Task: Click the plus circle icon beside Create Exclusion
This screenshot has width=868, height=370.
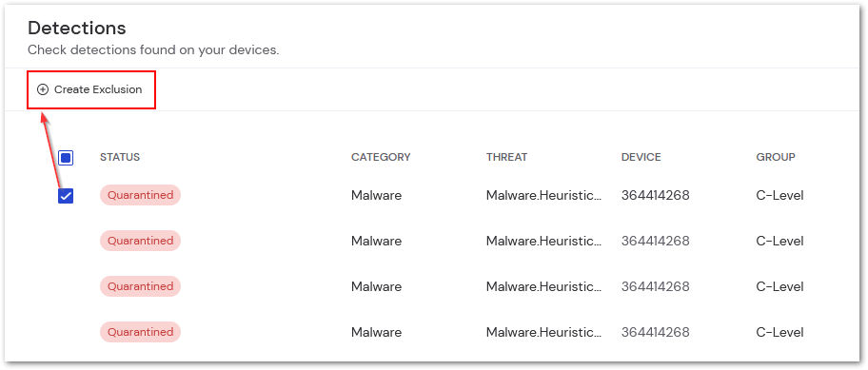Action: tap(43, 89)
